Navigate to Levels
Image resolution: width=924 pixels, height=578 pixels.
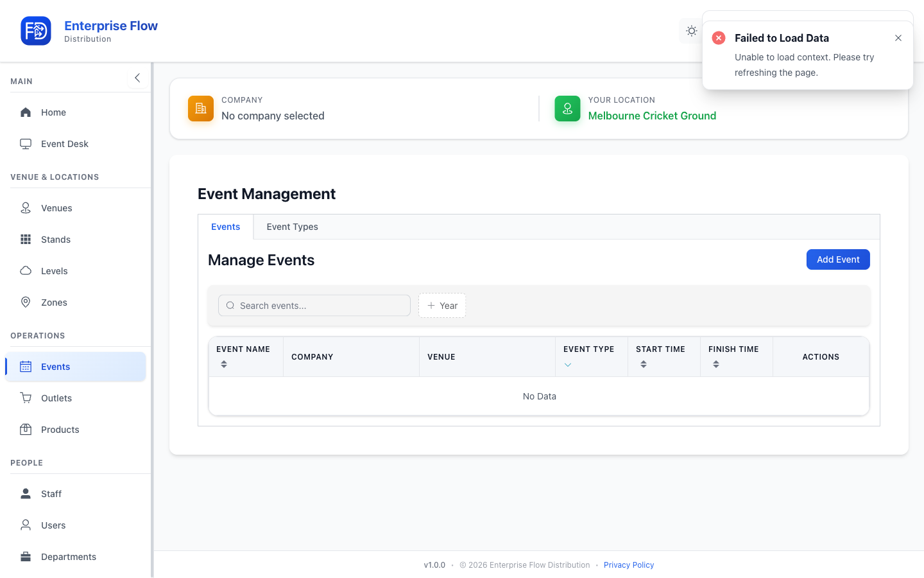[76, 271]
